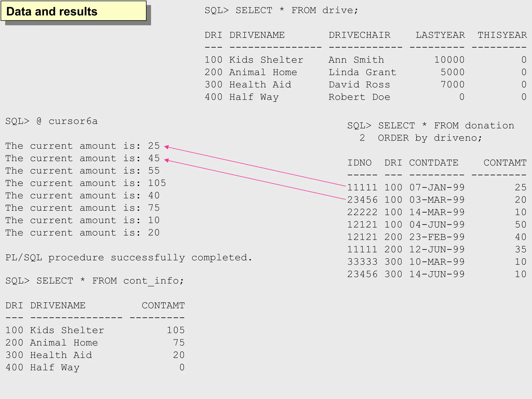
Task: Click the CONTDATE column header
Action: point(434,163)
